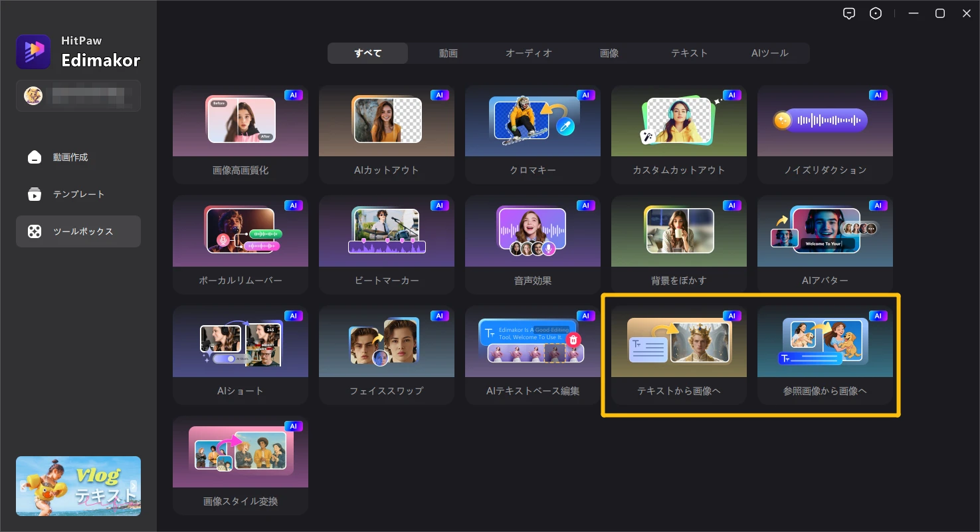Viewport: 980px width, 532px height.
Task: Open the 画像 category tab
Action: tap(609, 53)
